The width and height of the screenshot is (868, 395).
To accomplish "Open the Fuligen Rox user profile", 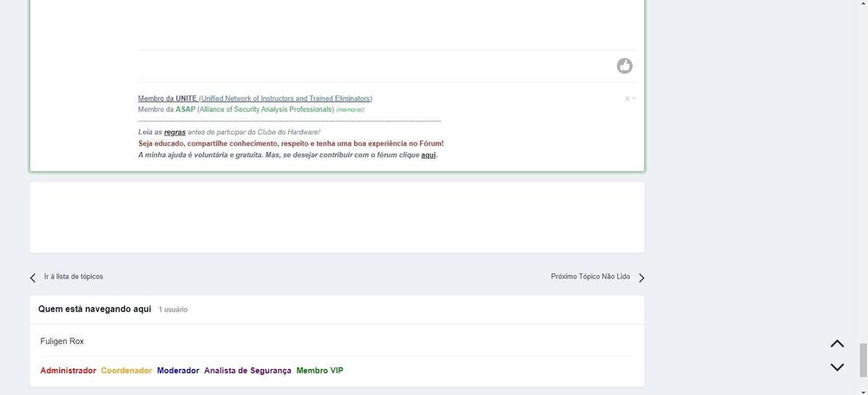I will (x=62, y=341).
